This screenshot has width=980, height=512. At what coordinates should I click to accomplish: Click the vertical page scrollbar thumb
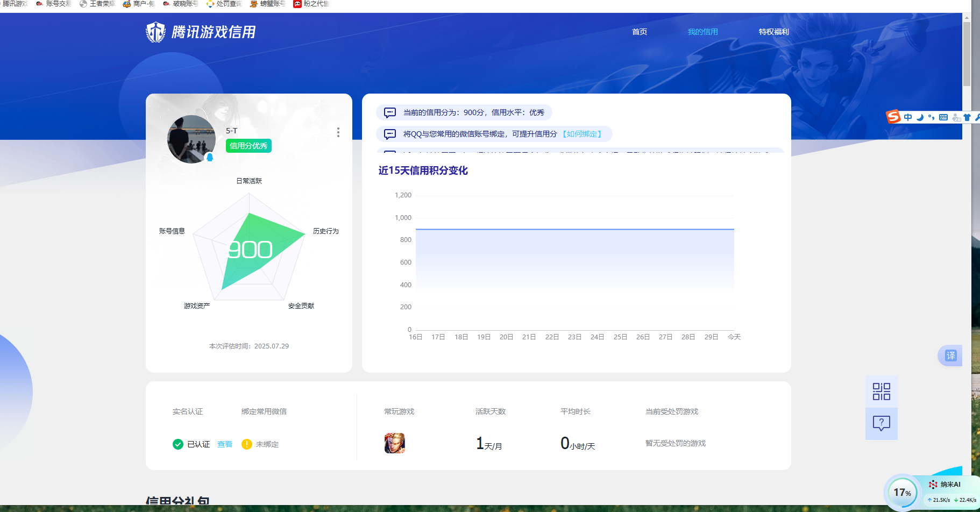pos(967,54)
